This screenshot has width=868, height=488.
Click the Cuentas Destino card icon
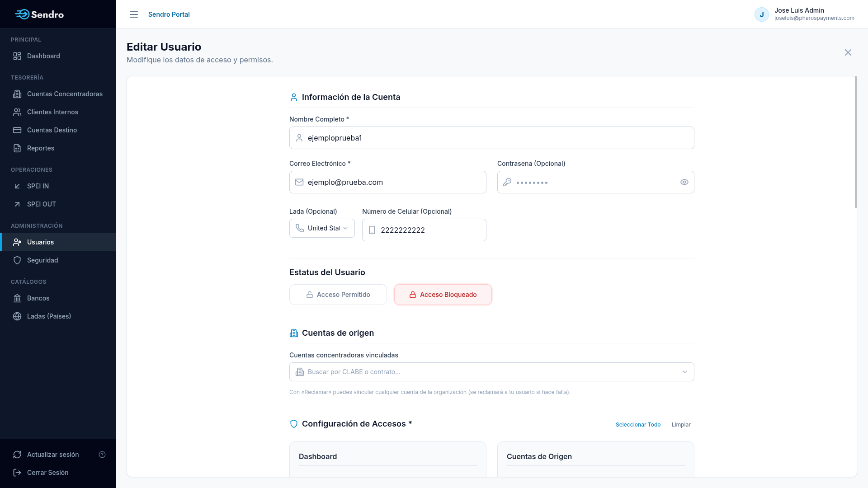click(17, 130)
